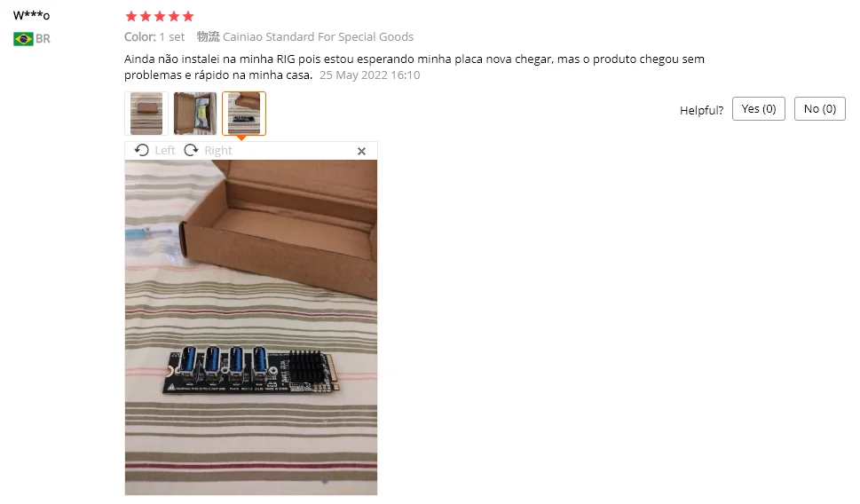Mark review helpful with Yes (0)
Screen dimensions: 860x504
pyautogui.click(x=759, y=109)
